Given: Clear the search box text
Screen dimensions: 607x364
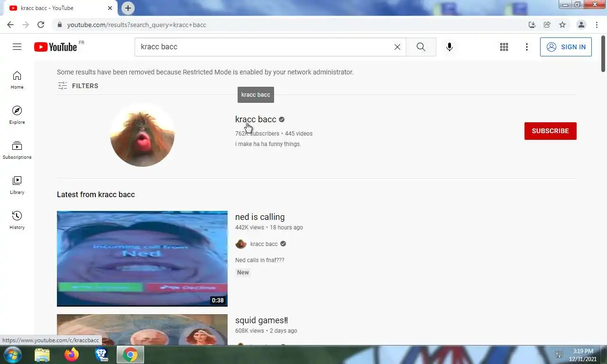Looking at the screenshot, I should (397, 47).
